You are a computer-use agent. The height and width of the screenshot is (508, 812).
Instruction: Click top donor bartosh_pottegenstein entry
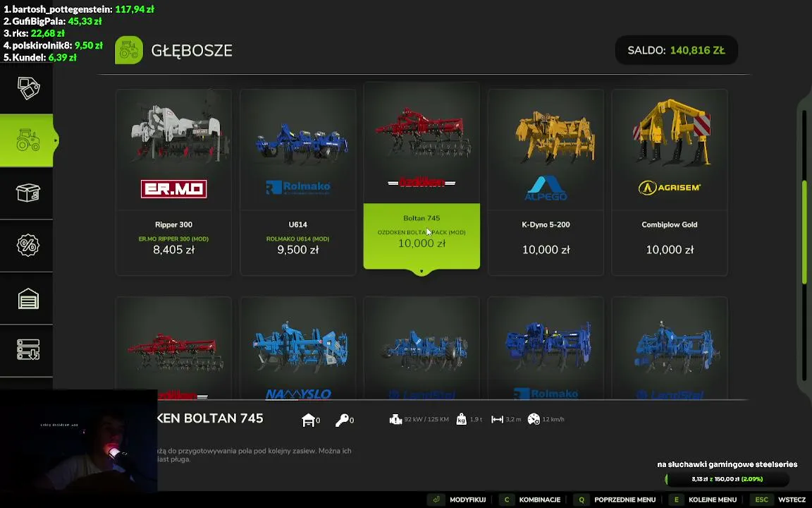tap(79, 8)
